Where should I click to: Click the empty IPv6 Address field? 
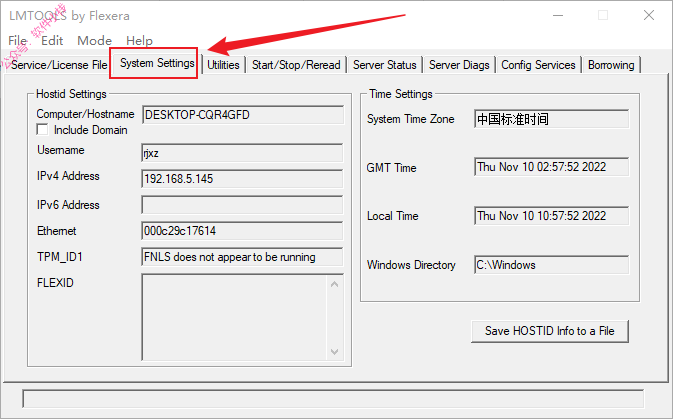pyautogui.click(x=243, y=205)
